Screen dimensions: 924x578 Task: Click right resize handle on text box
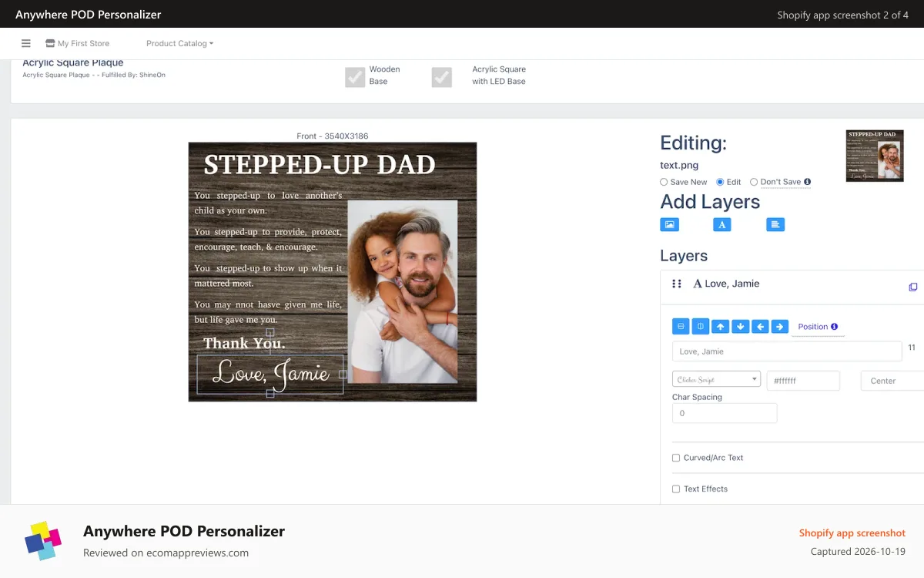pyautogui.click(x=343, y=375)
